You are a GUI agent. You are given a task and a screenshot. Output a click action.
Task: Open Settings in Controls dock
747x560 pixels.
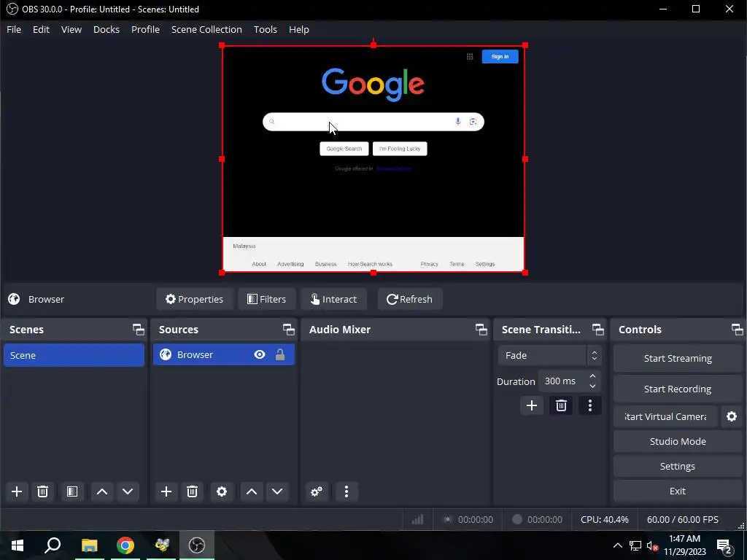[x=678, y=466]
